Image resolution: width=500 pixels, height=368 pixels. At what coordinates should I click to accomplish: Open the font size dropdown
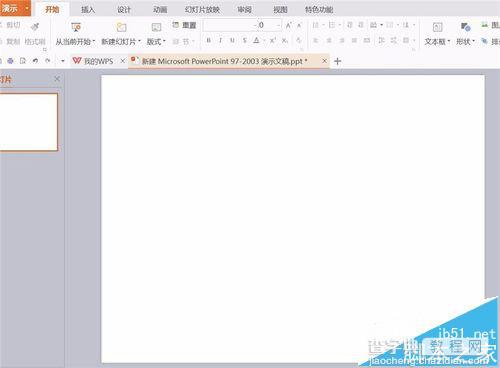[x=278, y=25]
